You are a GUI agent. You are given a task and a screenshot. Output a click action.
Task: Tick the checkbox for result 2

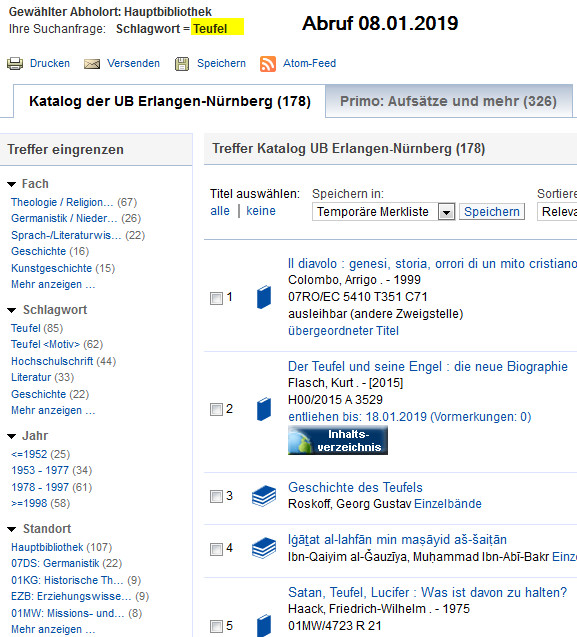click(216, 409)
